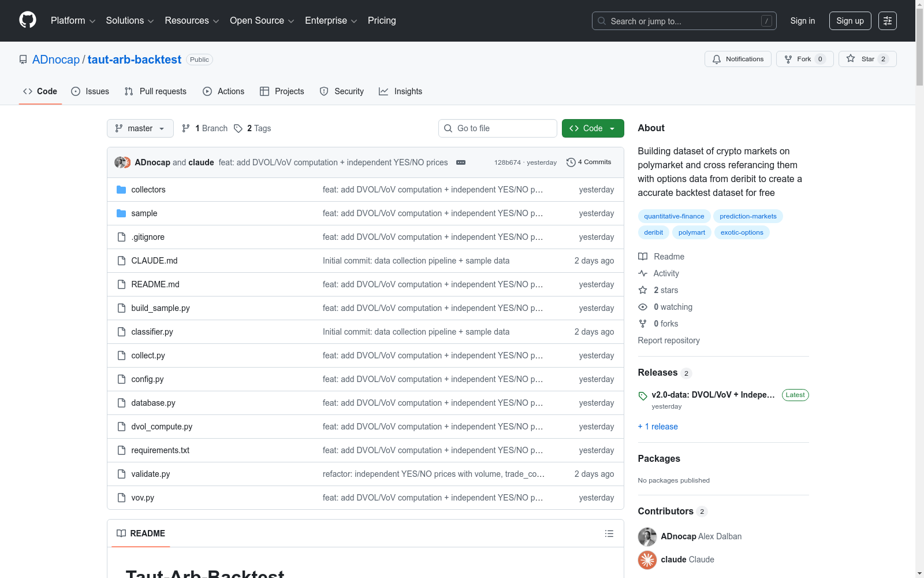Image resolution: width=924 pixels, height=578 pixels.
Task: Click the Notifications bell button
Action: (x=738, y=59)
